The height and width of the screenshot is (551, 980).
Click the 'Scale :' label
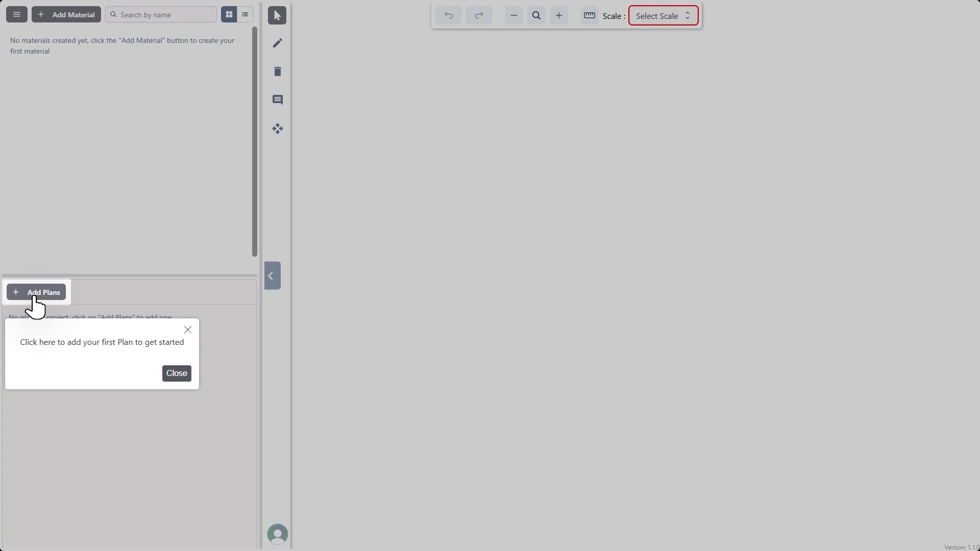coord(614,16)
